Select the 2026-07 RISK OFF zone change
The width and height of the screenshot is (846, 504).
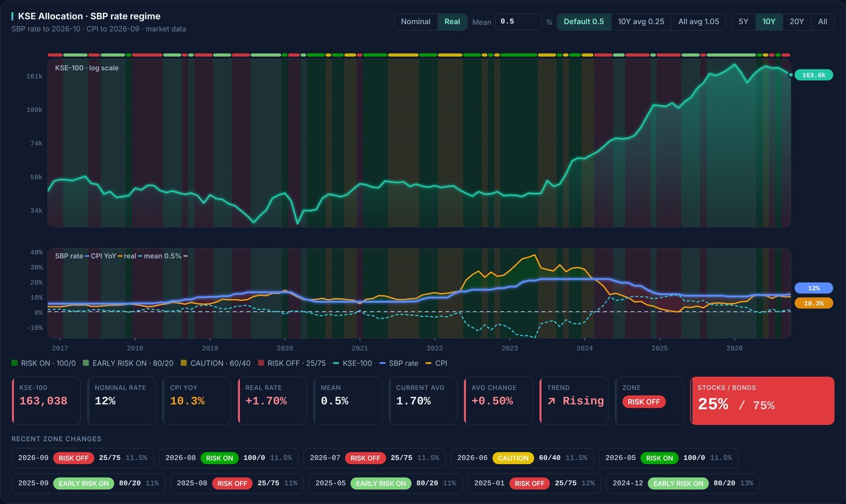tap(374, 458)
